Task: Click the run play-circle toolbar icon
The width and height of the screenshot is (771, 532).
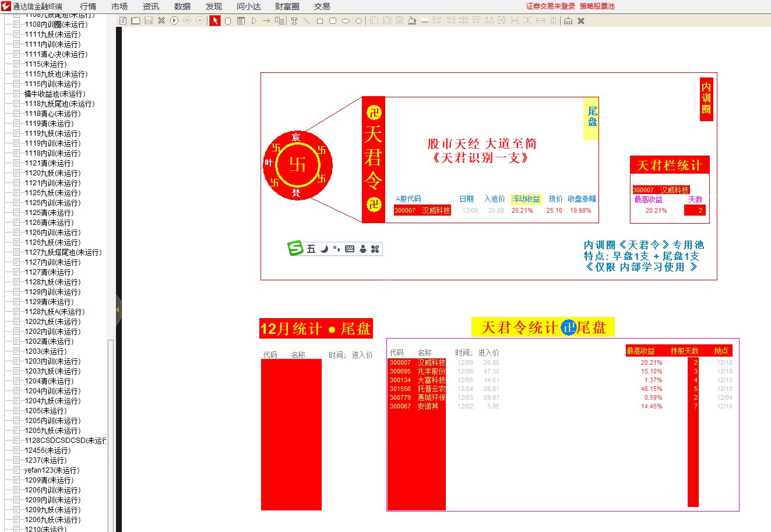Action: click(174, 21)
